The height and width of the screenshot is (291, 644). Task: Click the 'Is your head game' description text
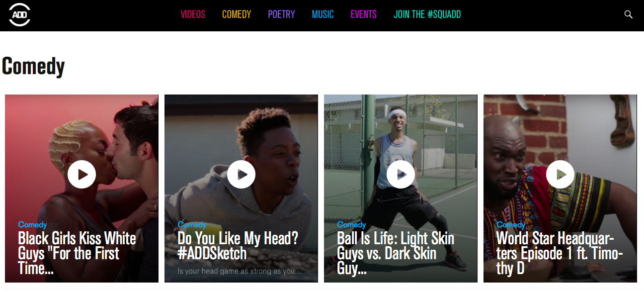tap(240, 272)
